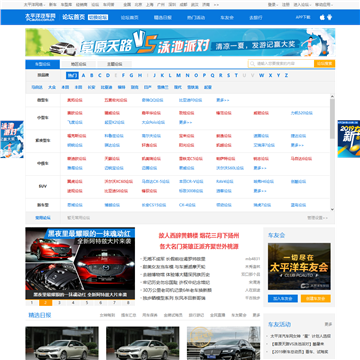This screenshot has height=360, width=360.
Task: Click the Apple iOS app download icon
Action: coord(322,17)
